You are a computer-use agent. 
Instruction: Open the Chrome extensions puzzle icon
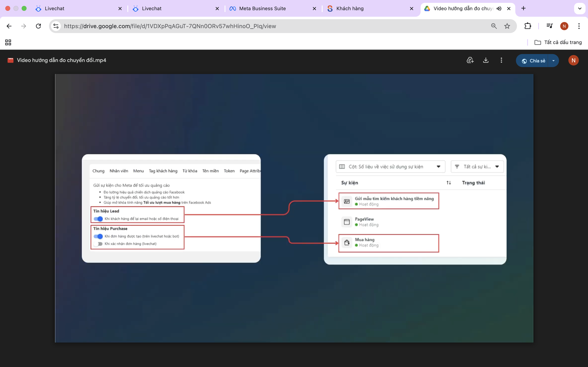(528, 26)
